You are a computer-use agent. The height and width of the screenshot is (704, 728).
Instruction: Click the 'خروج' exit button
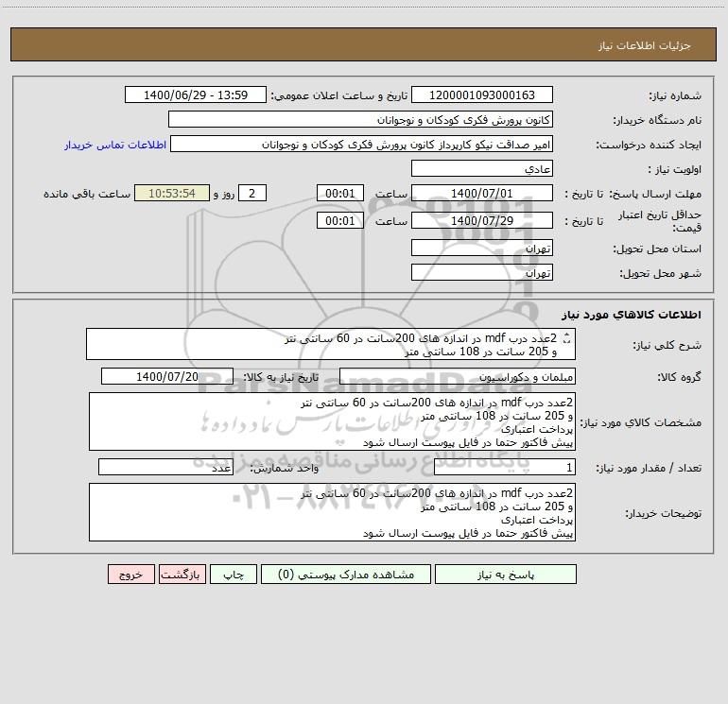click(130, 574)
